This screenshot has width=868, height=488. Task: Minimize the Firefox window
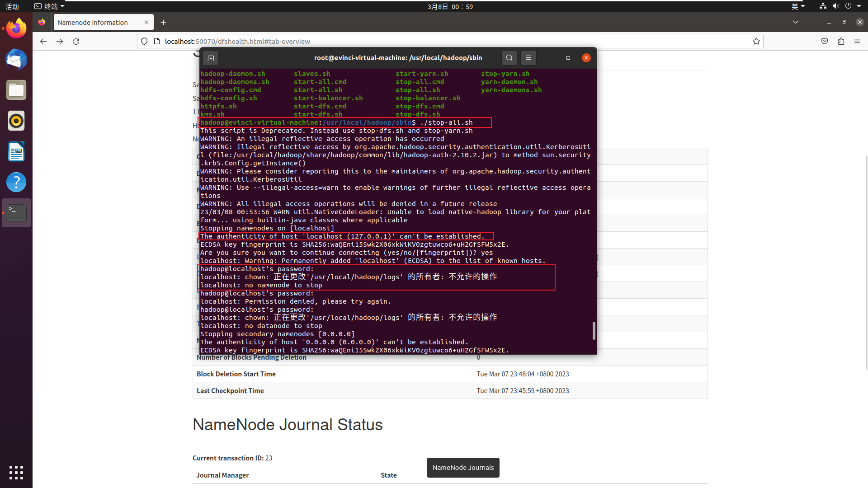click(x=829, y=22)
